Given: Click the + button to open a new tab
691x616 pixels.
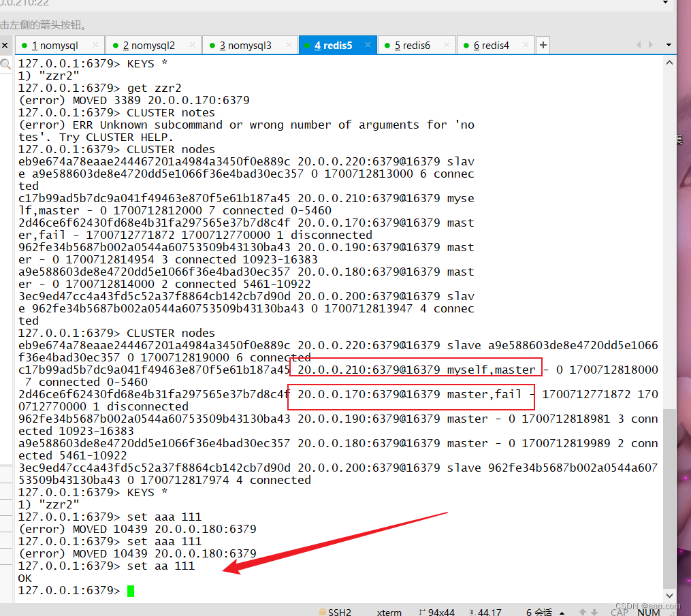Looking at the screenshot, I should 543,45.
